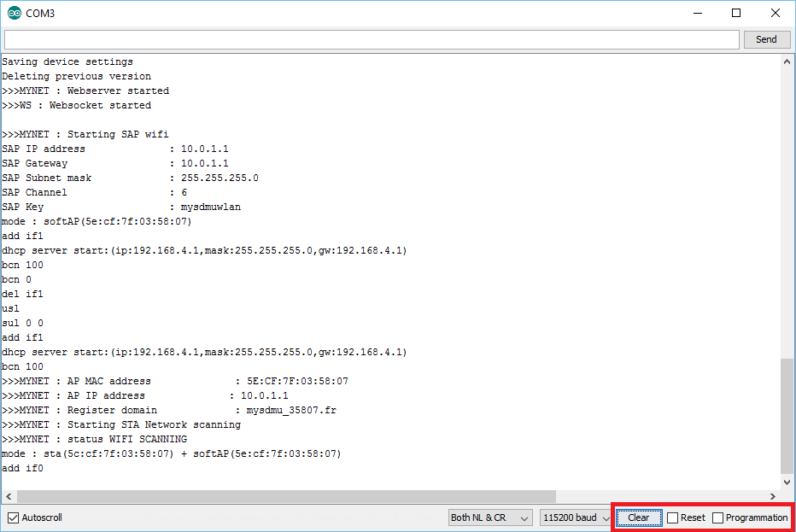
Task: Click the vertical scrollbar down arrow
Action: 787,482
